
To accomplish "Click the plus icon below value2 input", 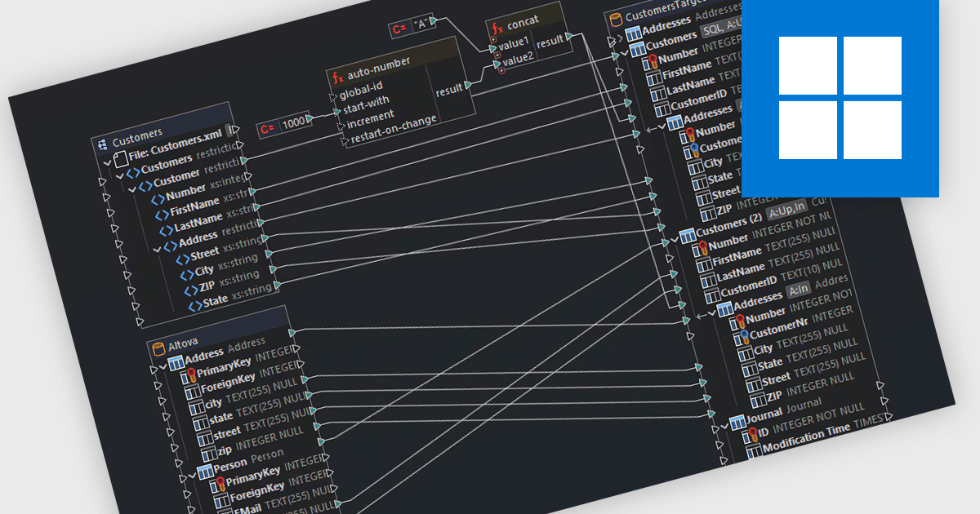I will (x=501, y=70).
